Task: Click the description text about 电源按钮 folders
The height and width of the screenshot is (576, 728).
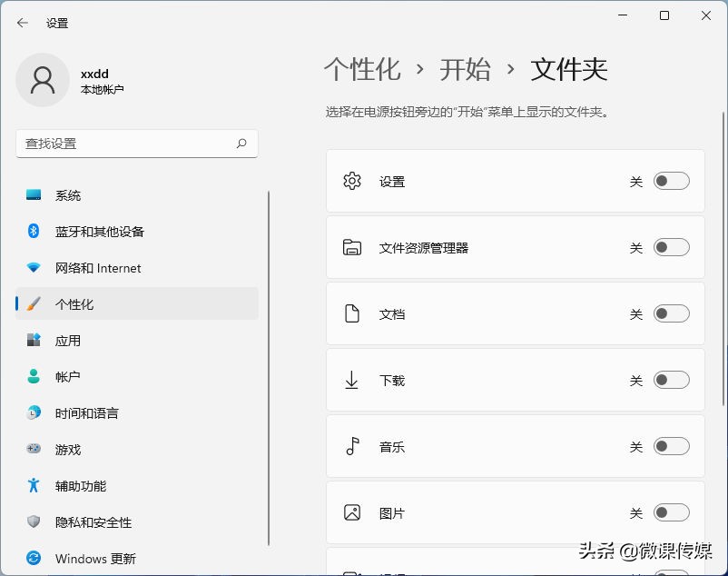Action: tap(467, 112)
